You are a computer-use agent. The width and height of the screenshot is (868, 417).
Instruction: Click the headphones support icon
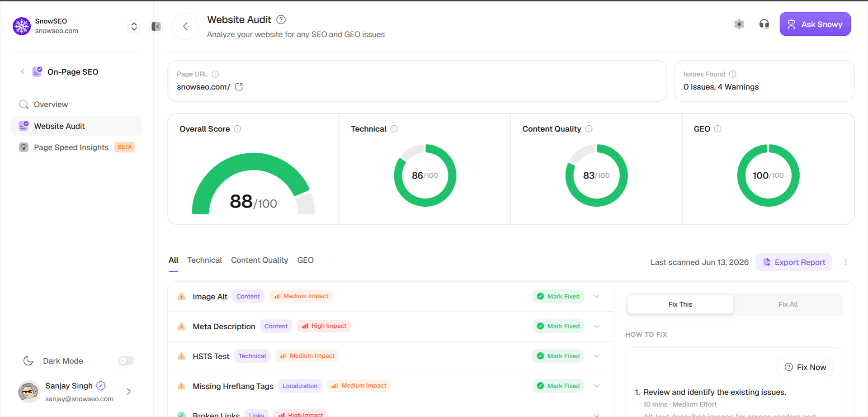click(764, 24)
